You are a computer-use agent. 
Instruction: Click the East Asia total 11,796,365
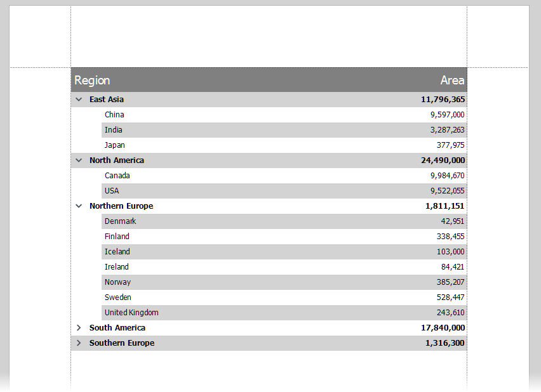[x=443, y=100]
